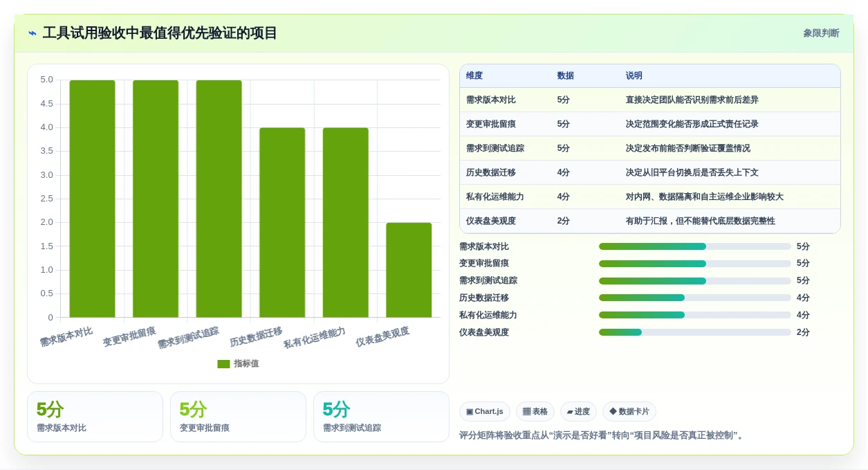This screenshot has height=470, width=868.
Task: Click the 历史数据迁移 progress bar
Action: (x=695, y=298)
